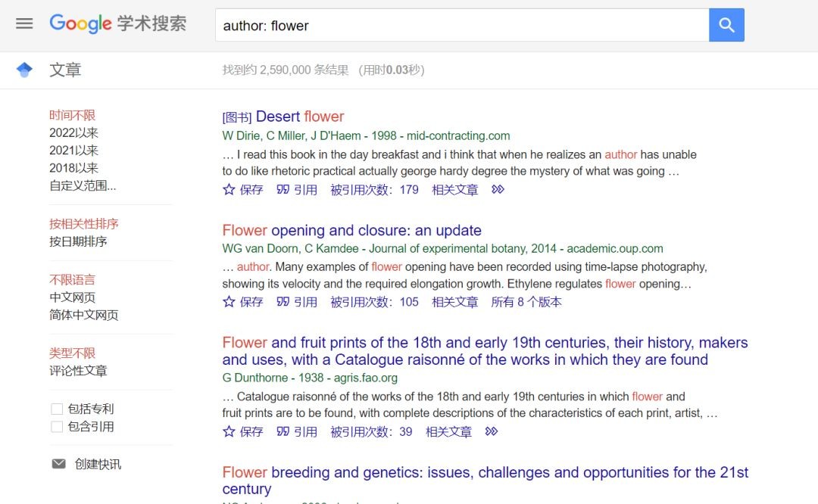Open the 自定义范围 custom date range
This screenshot has width=818, height=504.
83,185
